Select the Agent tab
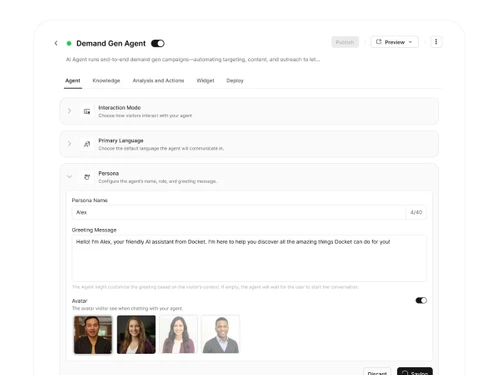The image size is (500, 375). (73, 81)
